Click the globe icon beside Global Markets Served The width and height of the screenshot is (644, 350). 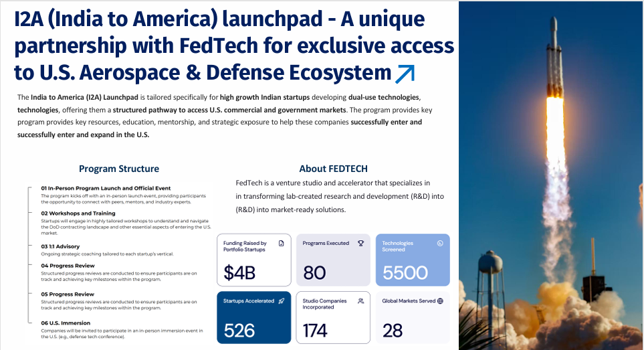click(440, 301)
